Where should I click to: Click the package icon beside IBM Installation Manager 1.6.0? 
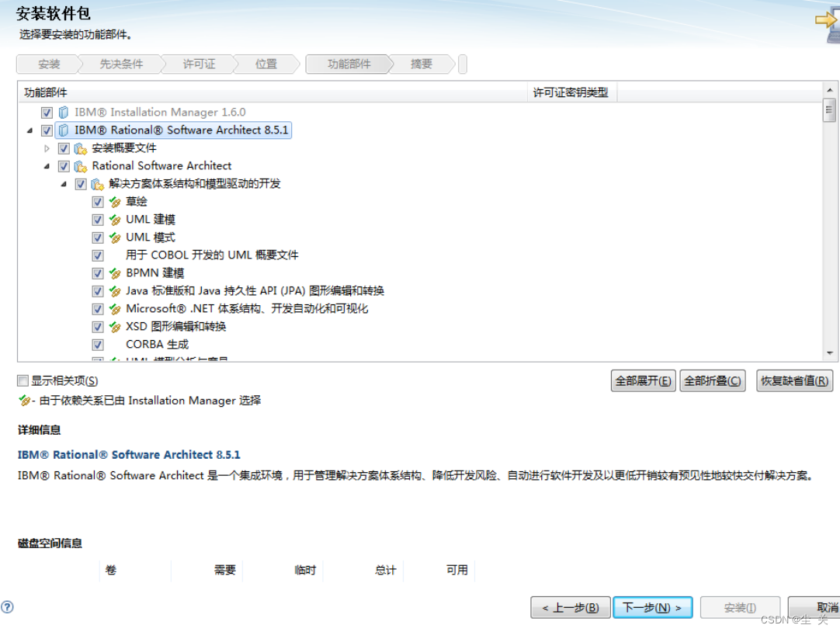[x=63, y=112]
